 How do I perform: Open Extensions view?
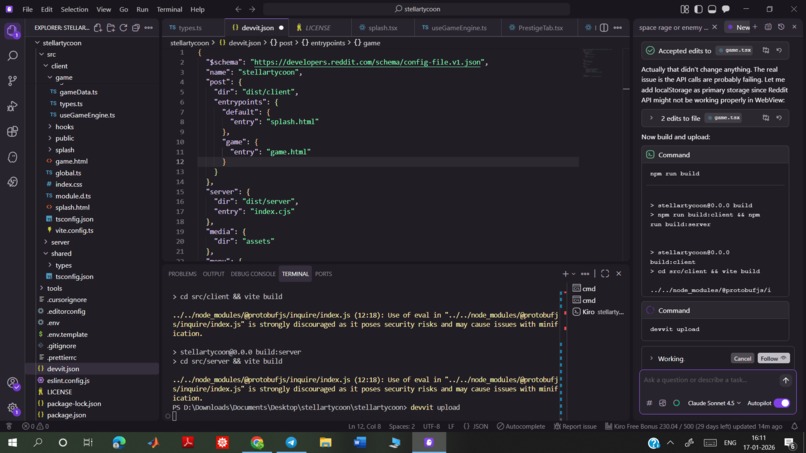click(x=12, y=132)
